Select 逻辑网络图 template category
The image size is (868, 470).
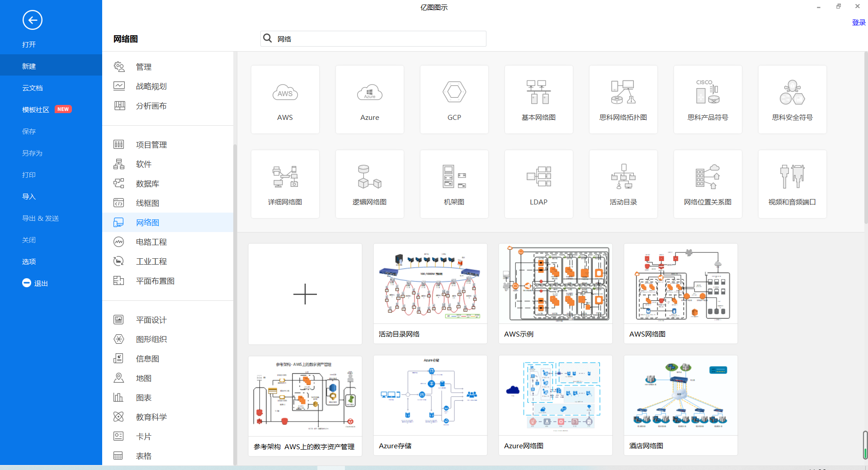369,184
